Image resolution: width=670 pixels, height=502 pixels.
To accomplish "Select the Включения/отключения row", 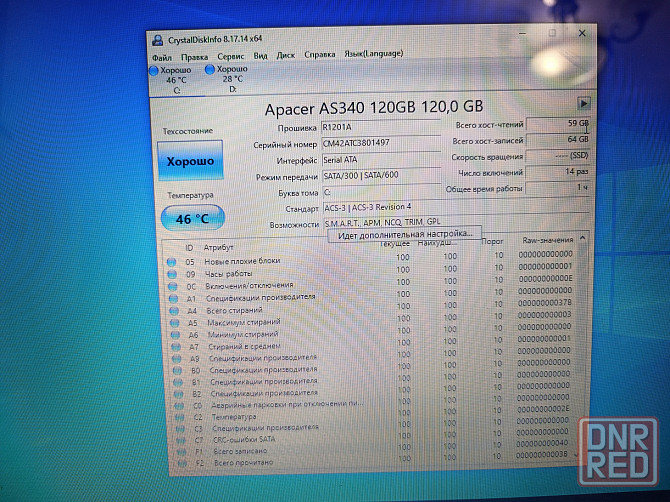I will [370, 283].
